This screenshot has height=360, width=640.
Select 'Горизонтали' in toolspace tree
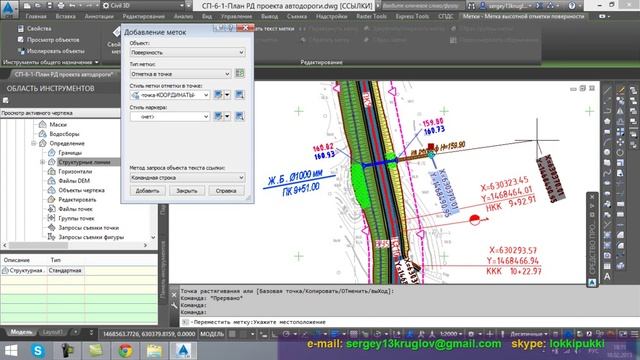point(75,171)
